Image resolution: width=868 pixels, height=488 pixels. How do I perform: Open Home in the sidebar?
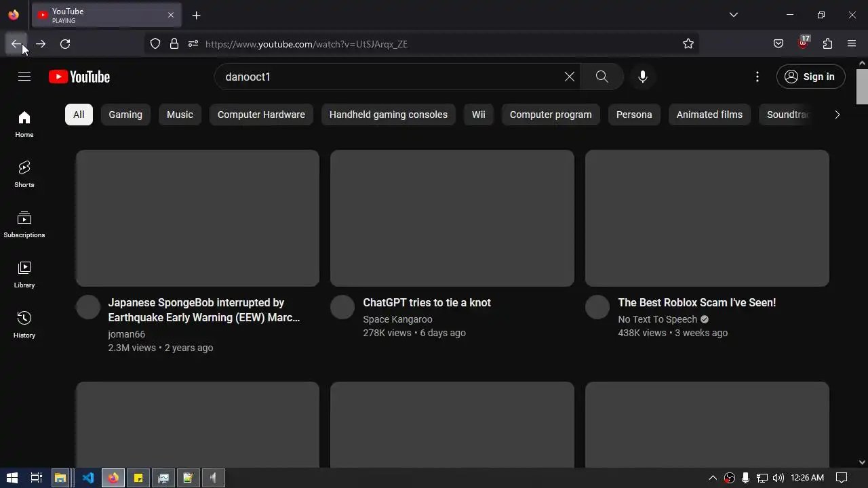click(24, 124)
